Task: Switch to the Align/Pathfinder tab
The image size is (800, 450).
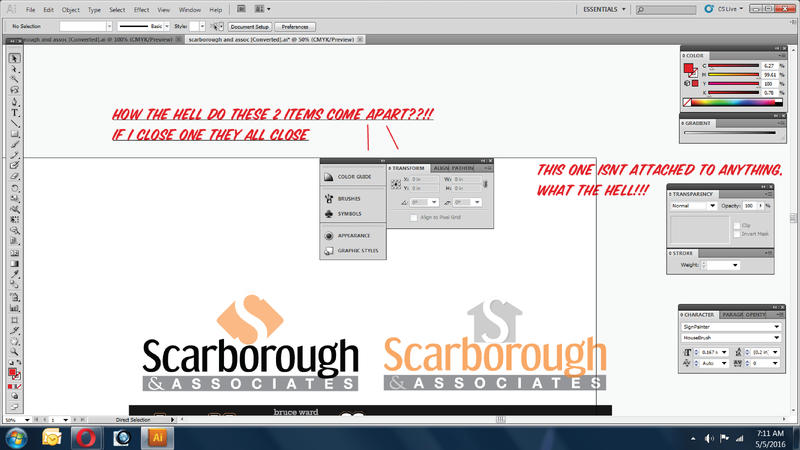Action: 453,168
